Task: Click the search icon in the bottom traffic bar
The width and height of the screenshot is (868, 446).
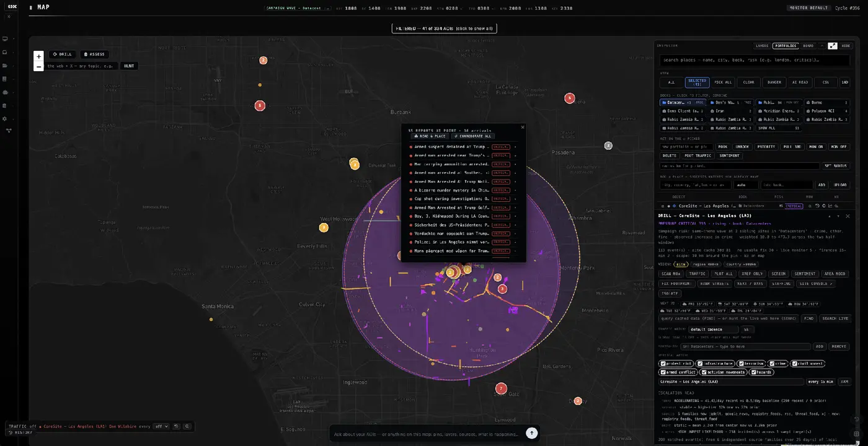Action: click(187, 426)
